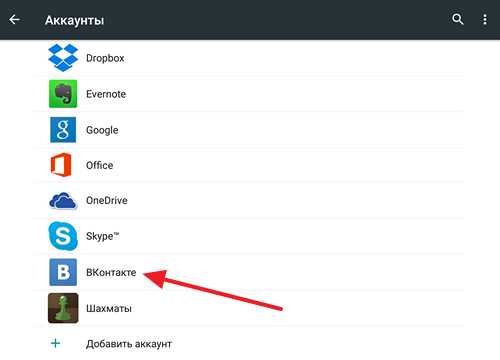Open the Evernote account entry
Image resolution: width=500 pixels, height=360 pixels.
(248, 94)
